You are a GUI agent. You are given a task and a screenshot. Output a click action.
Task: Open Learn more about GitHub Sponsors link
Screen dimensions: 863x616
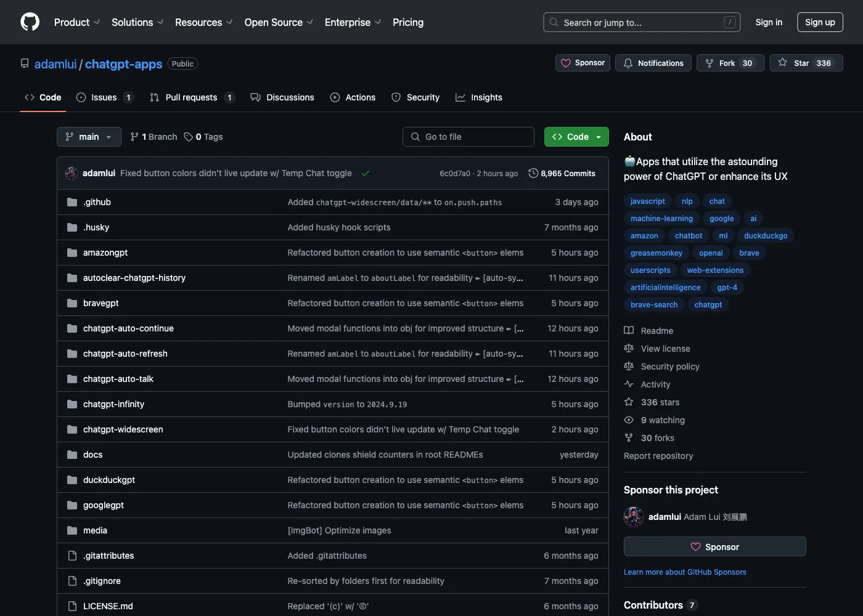(x=685, y=572)
